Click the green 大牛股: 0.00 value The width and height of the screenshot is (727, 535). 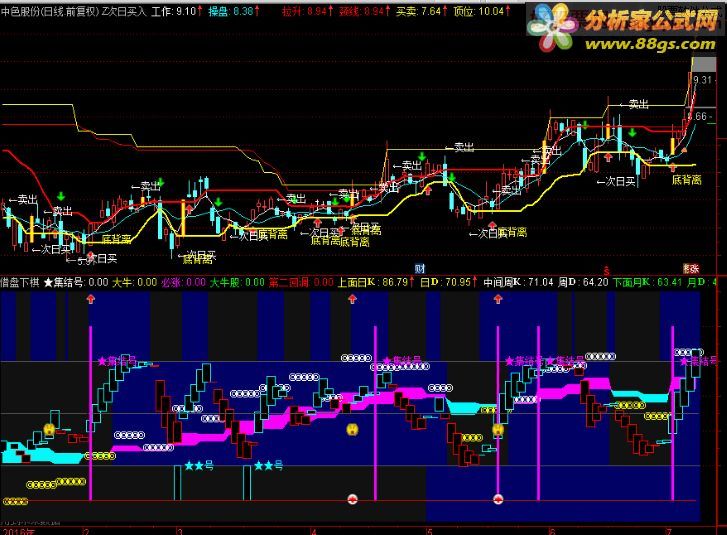pos(237,282)
